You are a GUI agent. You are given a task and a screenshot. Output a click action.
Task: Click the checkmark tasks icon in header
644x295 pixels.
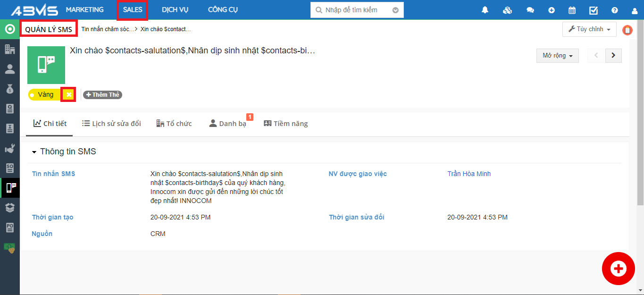(x=594, y=10)
